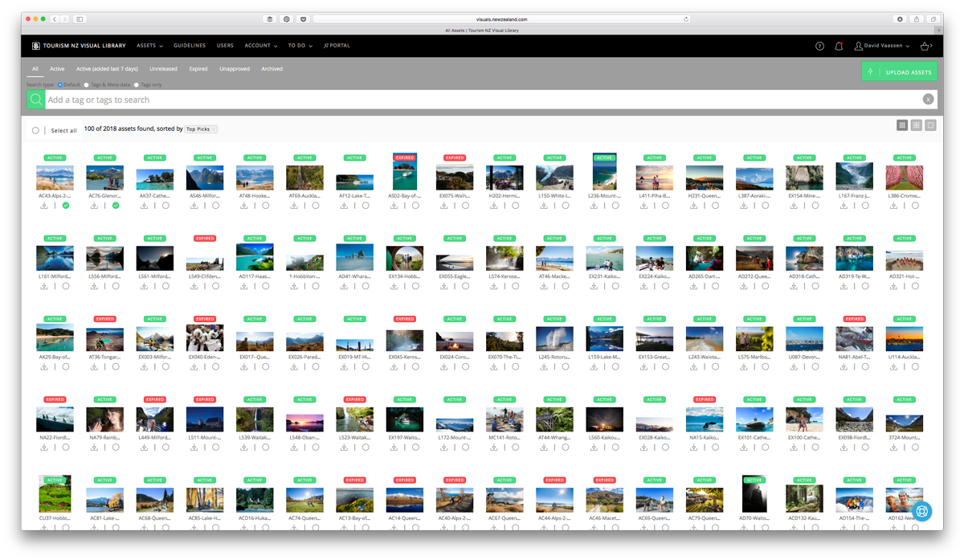Image resolution: width=964 pixels, height=560 pixels.
Task: Click the green search magnifier icon
Action: (x=36, y=100)
